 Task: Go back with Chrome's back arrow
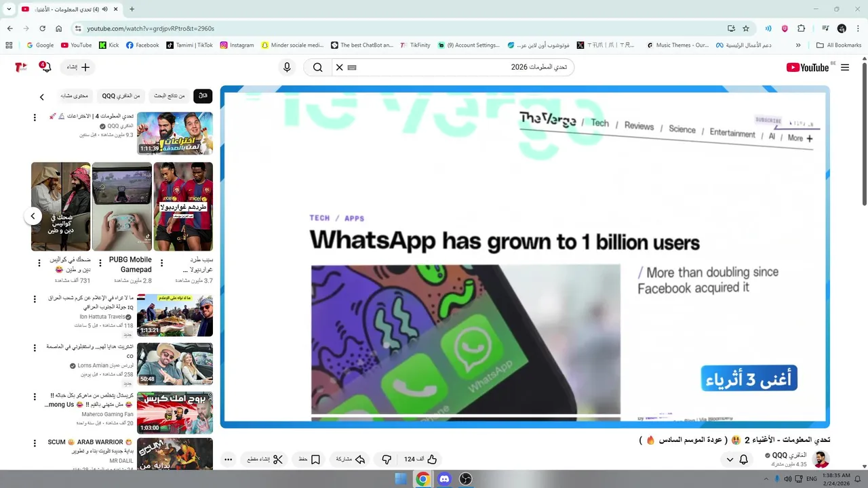[9, 28]
